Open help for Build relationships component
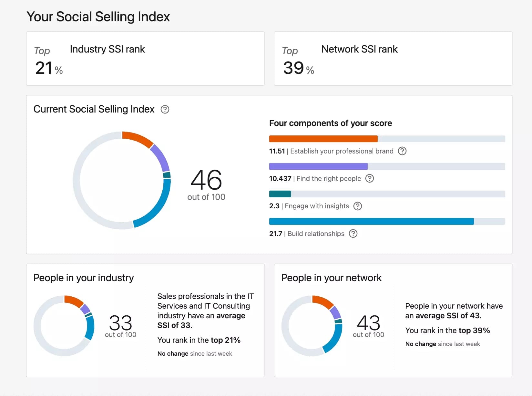The width and height of the screenshot is (532, 396). tap(353, 234)
